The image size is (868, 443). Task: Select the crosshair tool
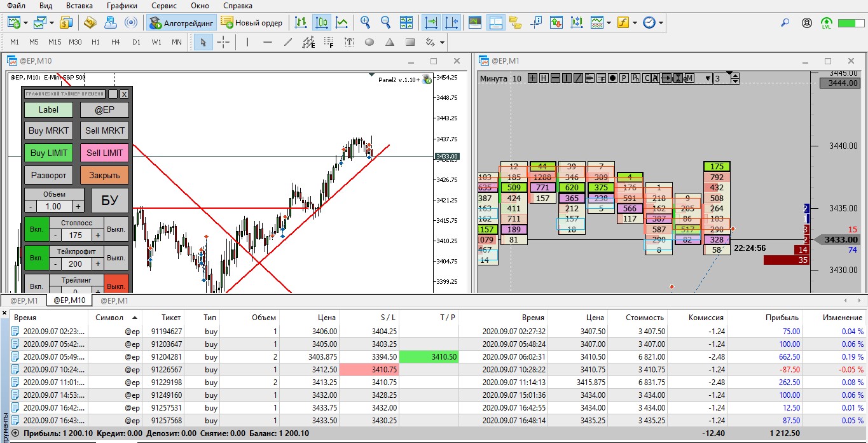pyautogui.click(x=223, y=42)
